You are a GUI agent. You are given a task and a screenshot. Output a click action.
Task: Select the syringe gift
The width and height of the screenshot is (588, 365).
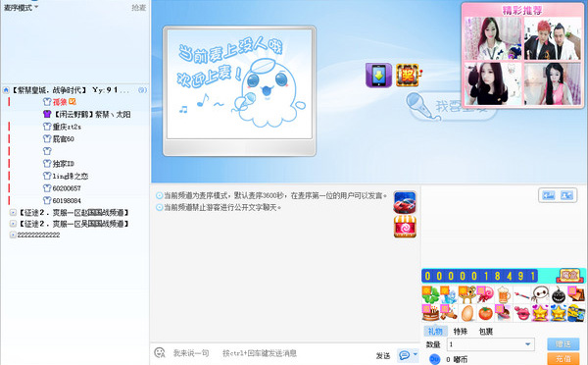tap(522, 294)
